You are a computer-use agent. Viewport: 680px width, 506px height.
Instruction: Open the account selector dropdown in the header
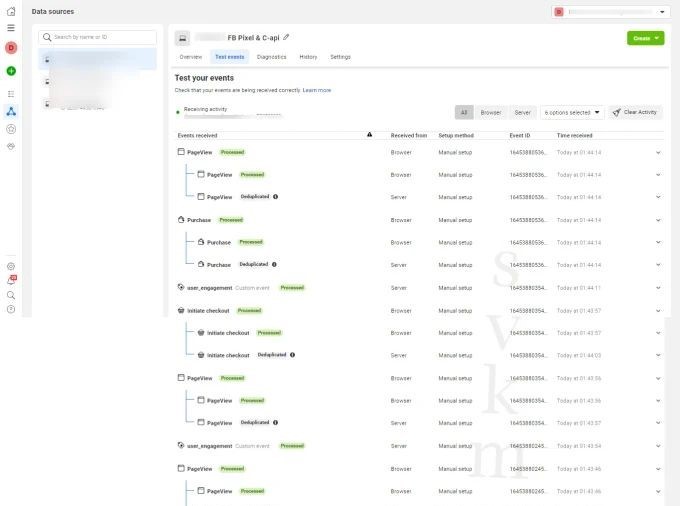610,12
